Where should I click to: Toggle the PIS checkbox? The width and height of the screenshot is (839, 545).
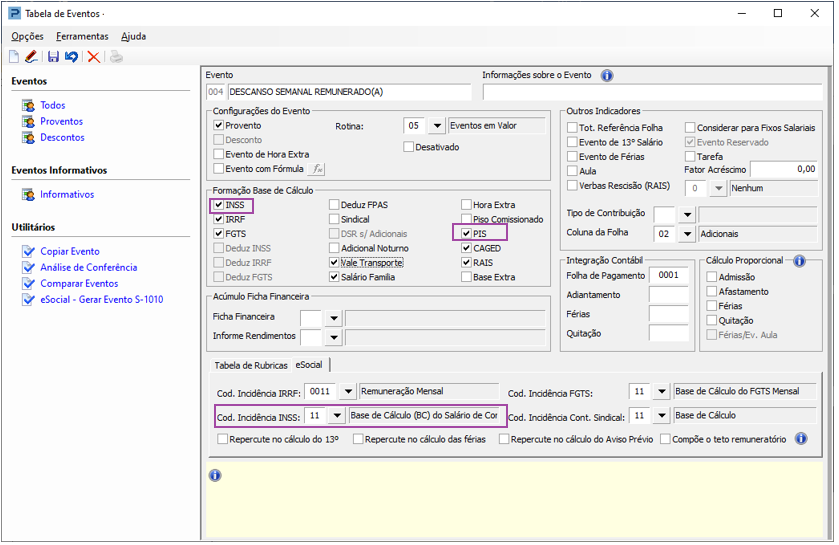point(466,234)
